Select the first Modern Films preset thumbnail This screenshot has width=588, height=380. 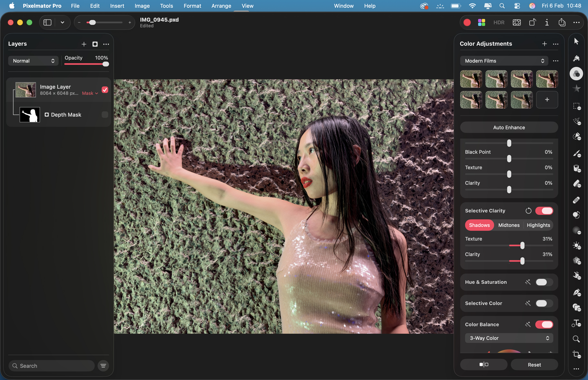click(471, 79)
